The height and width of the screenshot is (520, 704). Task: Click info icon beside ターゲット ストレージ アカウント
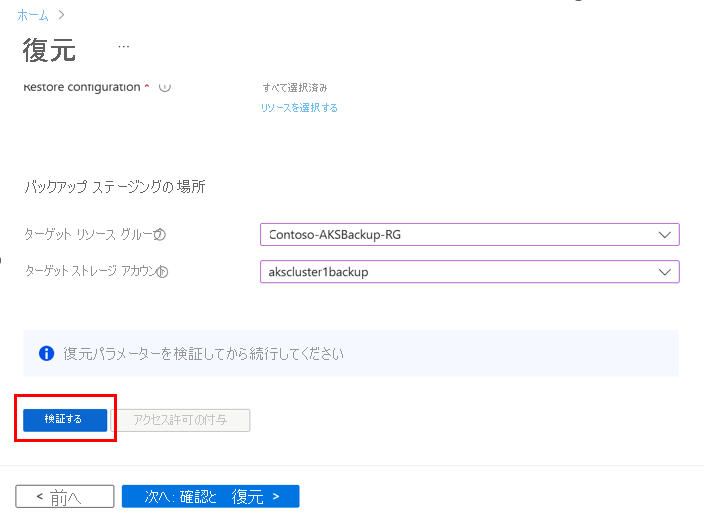(x=162, y=271)
